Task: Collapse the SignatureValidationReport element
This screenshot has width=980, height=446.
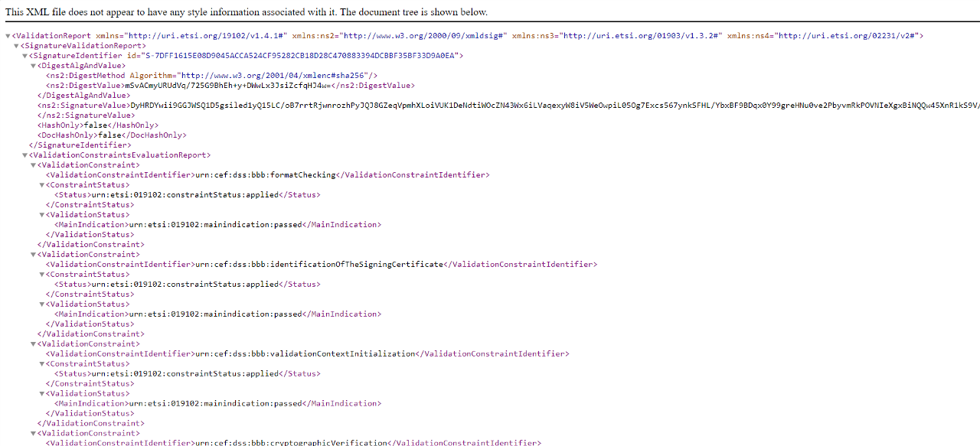Action: click(17, 46)
